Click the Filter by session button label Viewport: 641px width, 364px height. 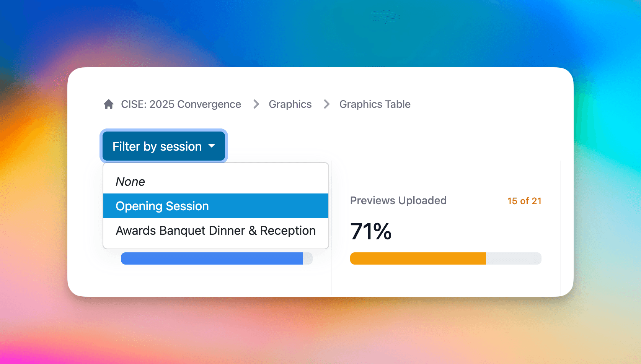(x=157, y=146)
